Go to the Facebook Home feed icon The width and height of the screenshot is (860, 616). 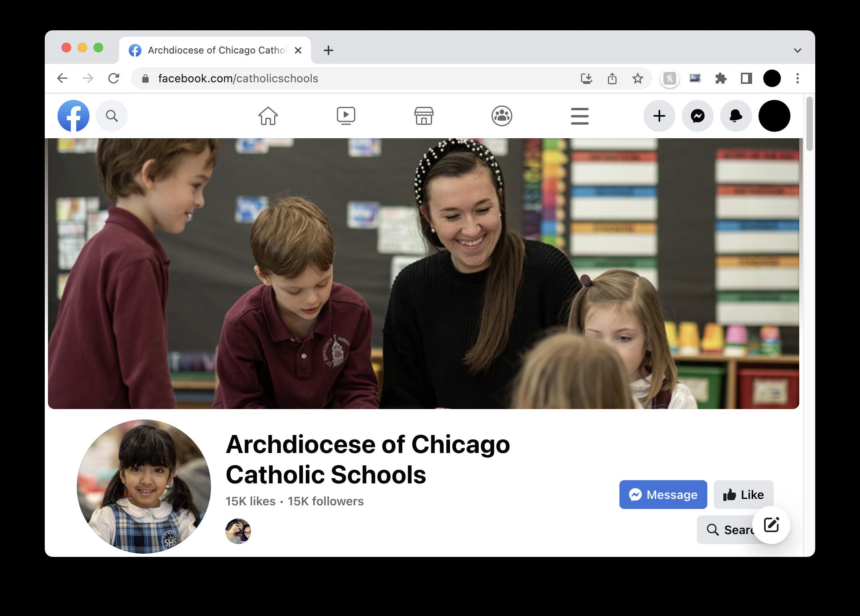coord(268,116)
